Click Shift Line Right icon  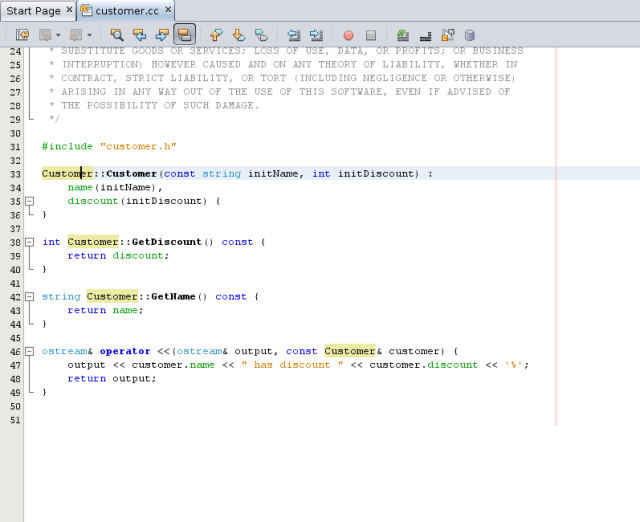click(316, 35)
